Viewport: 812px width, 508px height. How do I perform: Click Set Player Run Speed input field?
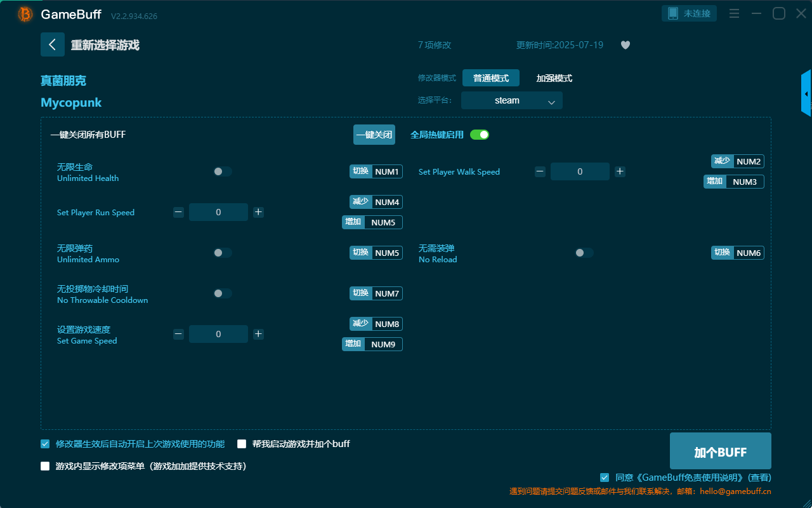coord(218,212)
